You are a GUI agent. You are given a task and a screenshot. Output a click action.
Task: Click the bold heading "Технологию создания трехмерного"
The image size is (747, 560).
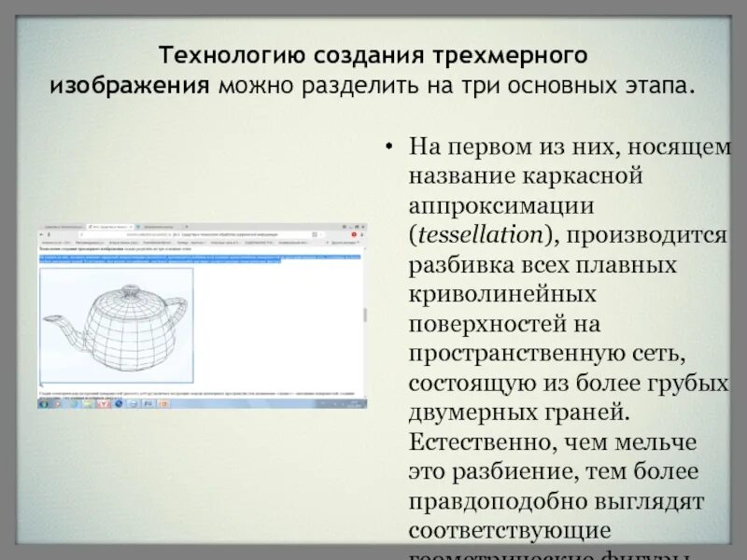pos(373,55)
